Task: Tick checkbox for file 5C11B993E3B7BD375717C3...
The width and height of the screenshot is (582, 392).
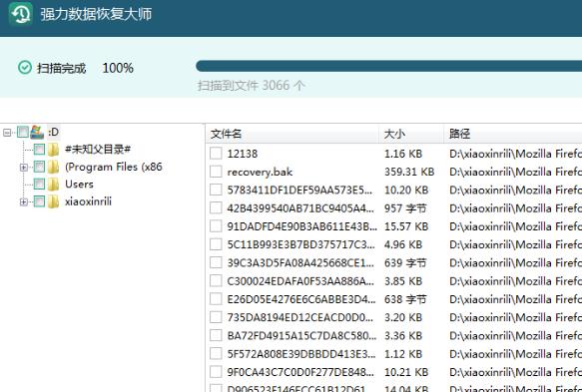Action: tap(216, 244)
